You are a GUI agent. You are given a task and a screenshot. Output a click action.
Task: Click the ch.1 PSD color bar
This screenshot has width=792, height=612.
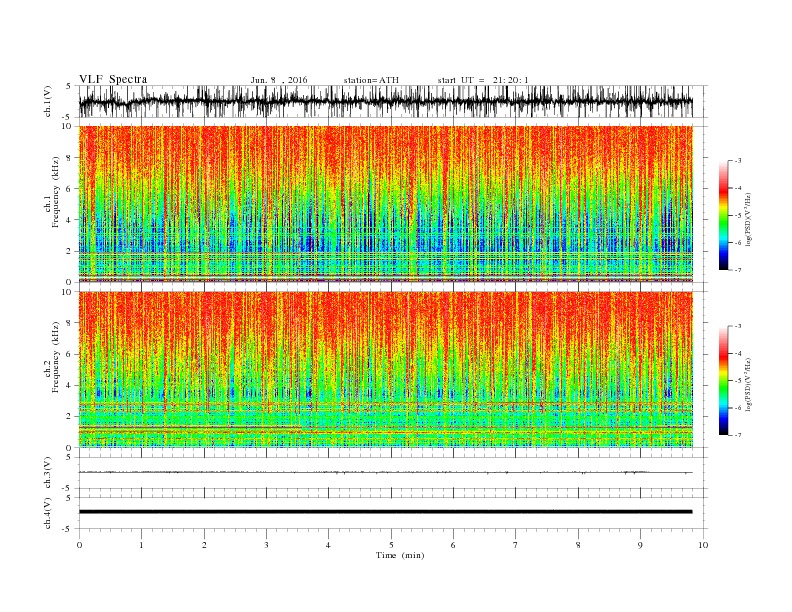[724, 215]
